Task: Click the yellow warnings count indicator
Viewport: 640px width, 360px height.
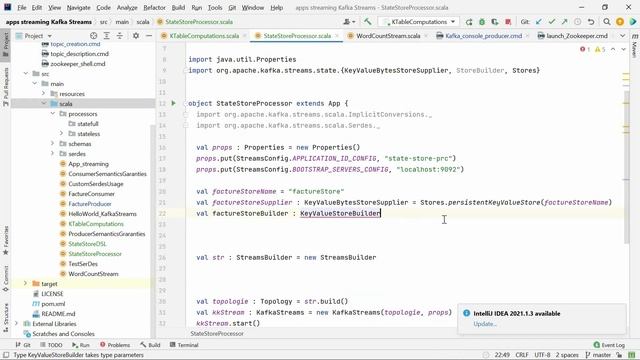Action: tap(600, 49)
